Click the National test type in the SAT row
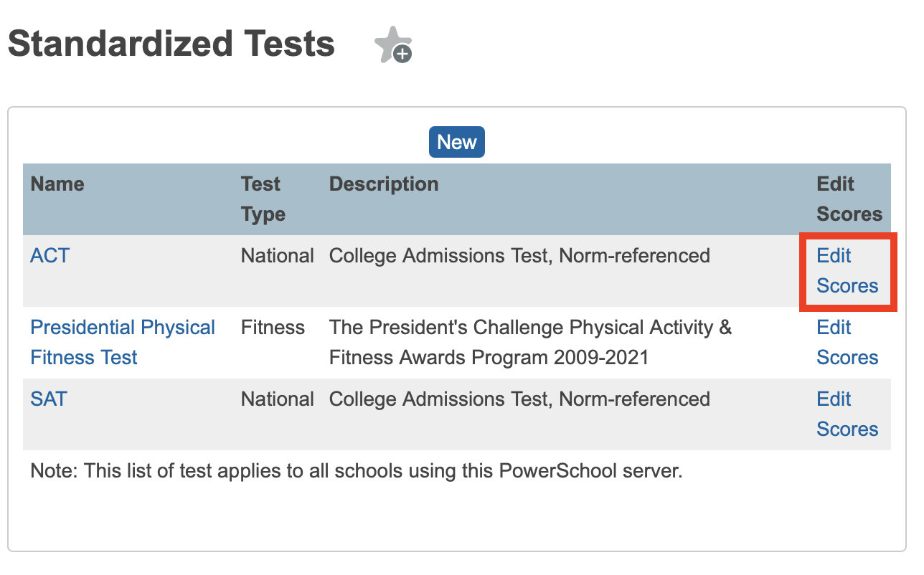This screenshot has width=924, height=575. pos(278,399)
